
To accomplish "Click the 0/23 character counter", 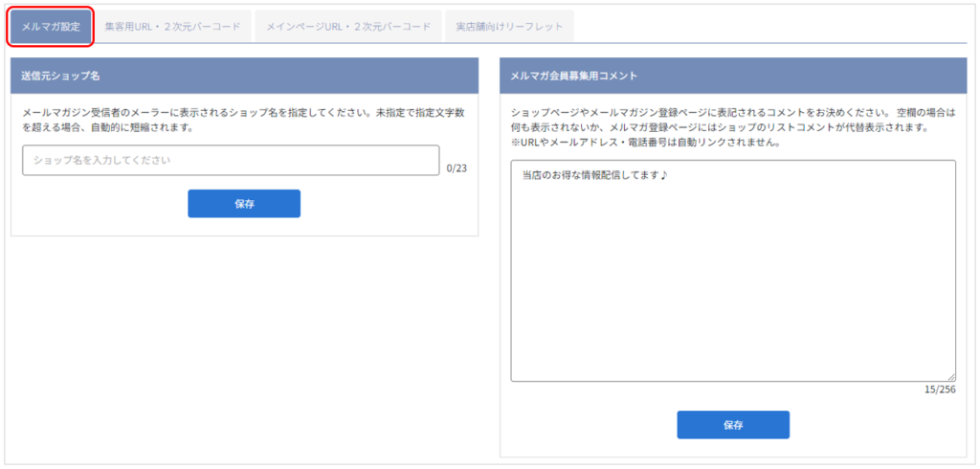I will (x=457, y=168).
